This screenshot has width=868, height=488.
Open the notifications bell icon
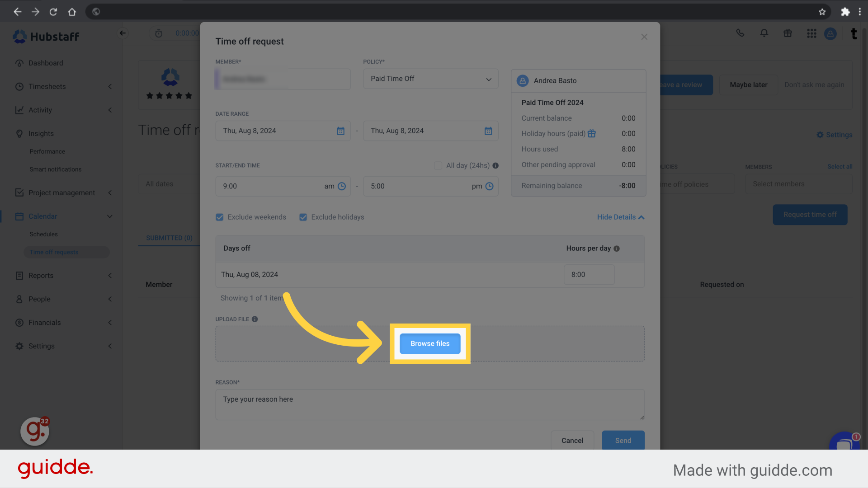pyautogui.click(x=764, y=33)
